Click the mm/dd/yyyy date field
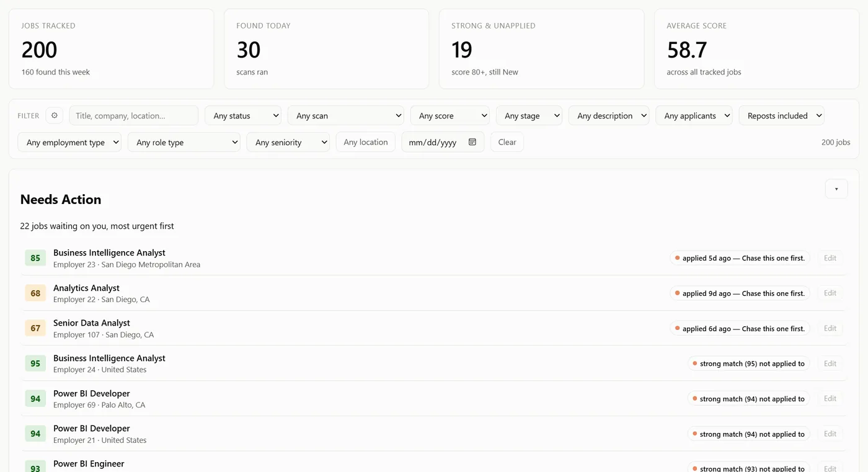Viewport: 868px width, 472px height. point(443,142)
